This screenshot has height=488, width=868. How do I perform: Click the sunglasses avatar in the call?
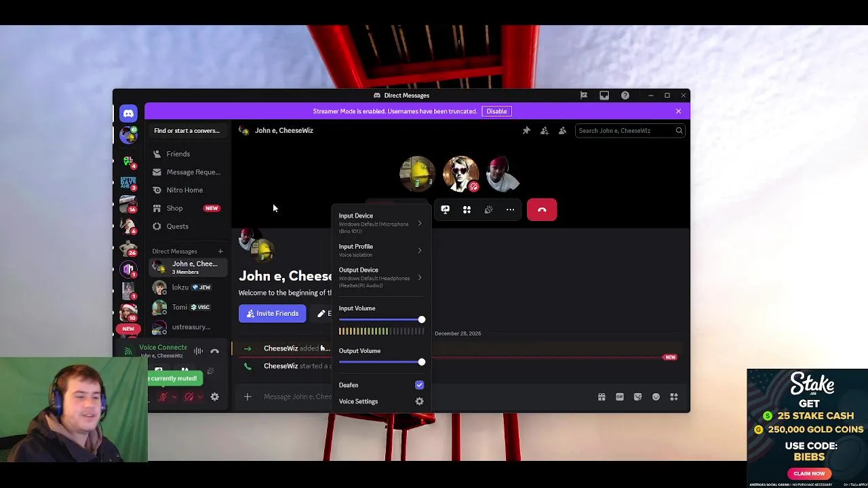[460, 175]
